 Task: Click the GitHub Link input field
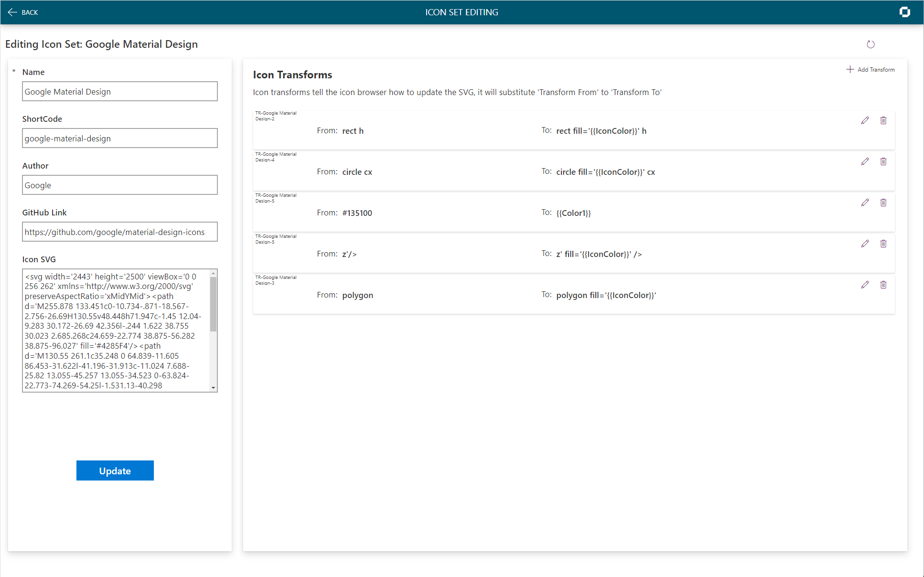tap(119, 232)
